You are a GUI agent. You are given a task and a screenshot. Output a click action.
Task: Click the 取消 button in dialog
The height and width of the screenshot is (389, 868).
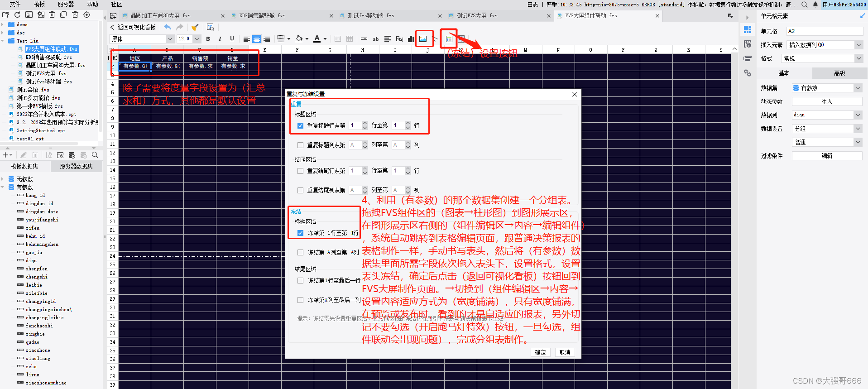[x=565, y=352]
